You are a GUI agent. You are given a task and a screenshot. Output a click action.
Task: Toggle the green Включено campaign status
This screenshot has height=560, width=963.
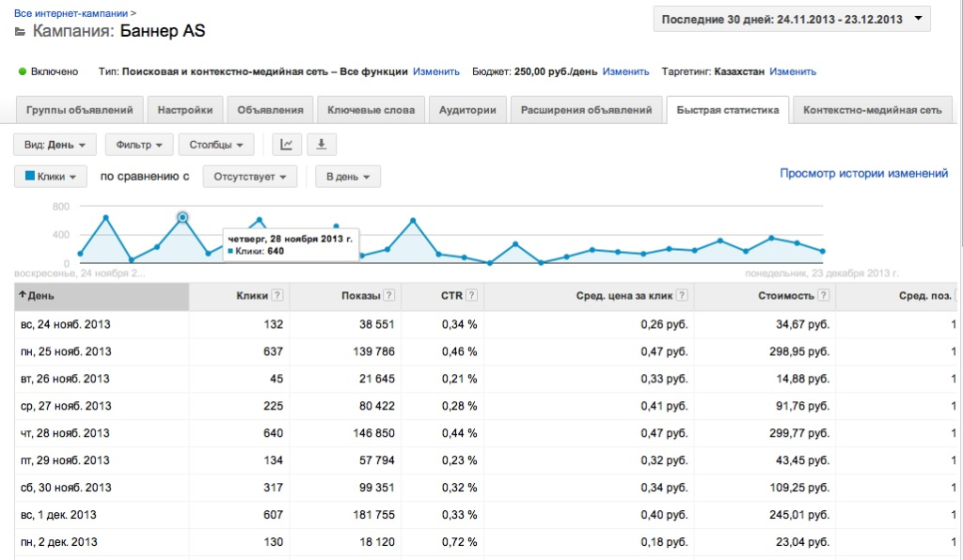click(23, 71)
